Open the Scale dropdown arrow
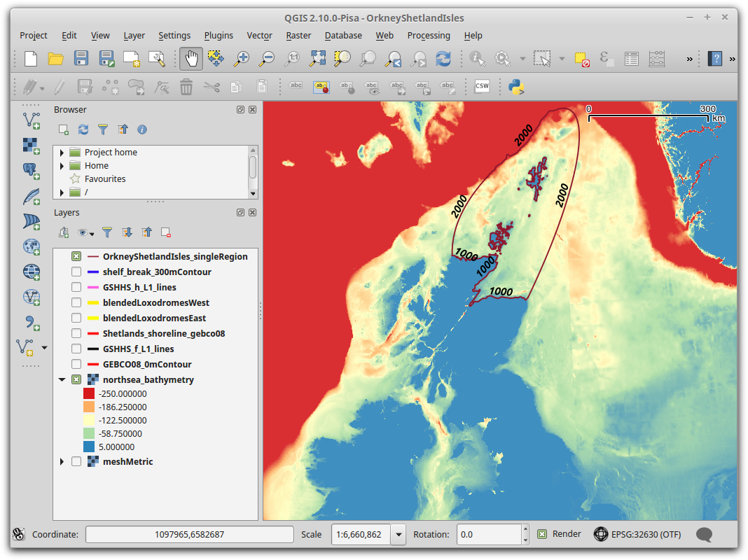748x560 pixels. [399, 535]
